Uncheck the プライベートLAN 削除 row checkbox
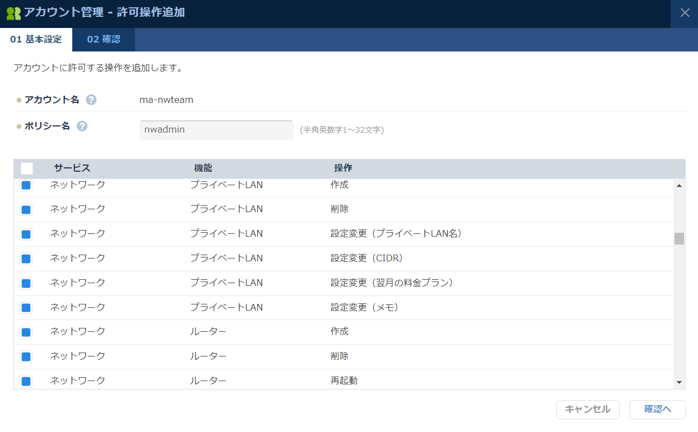Image resolution: width=698 pixels, height=432 pixels. click(x=27, y=210)
